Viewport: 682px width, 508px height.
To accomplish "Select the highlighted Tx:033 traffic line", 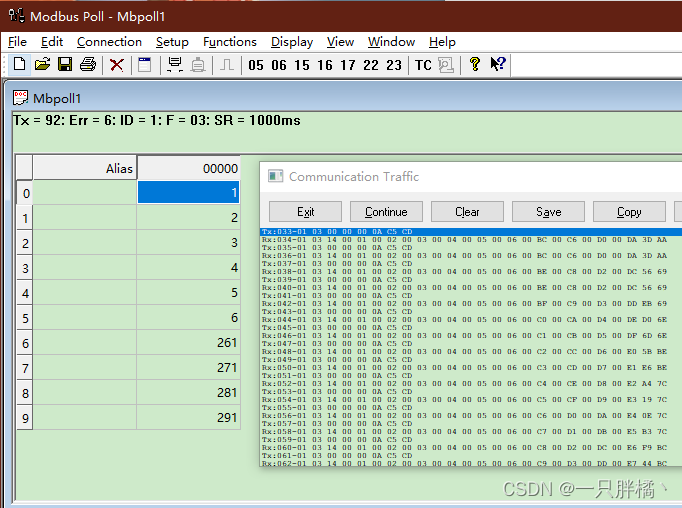I will point(471,232).
